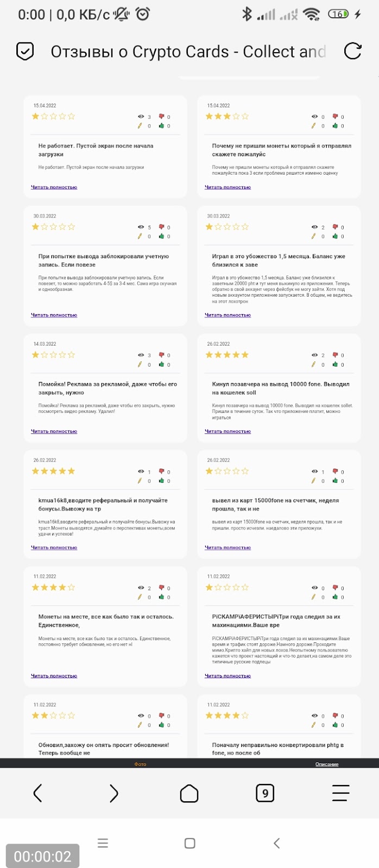Read full 'Не работает. Пустой экран' review

(x=54, y=187)
